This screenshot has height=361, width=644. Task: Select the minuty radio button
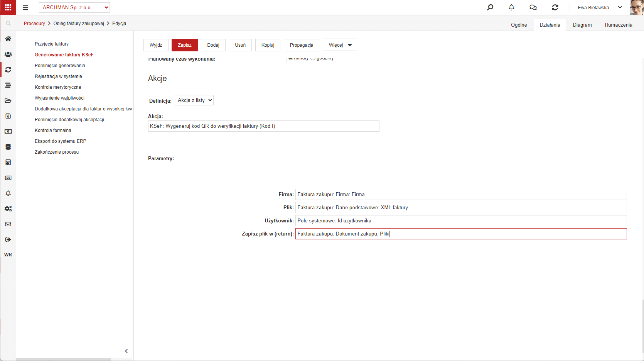click(290, 58)
